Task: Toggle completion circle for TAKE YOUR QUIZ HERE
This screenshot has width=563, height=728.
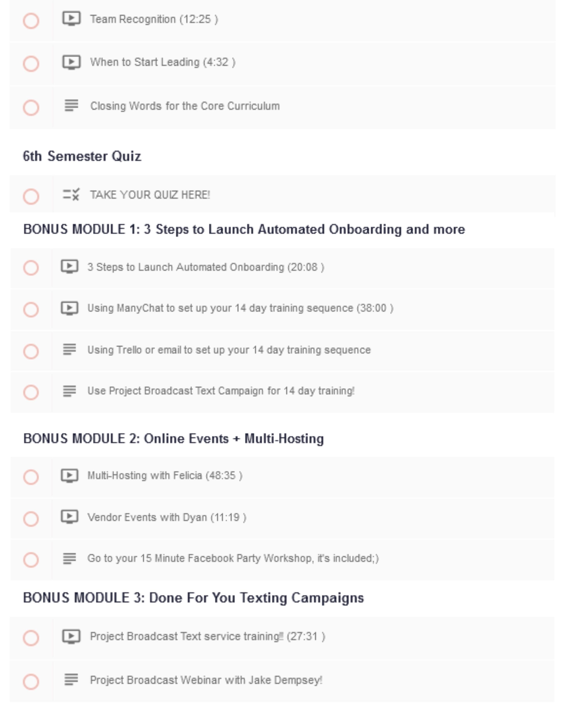Action: [31, 196]
